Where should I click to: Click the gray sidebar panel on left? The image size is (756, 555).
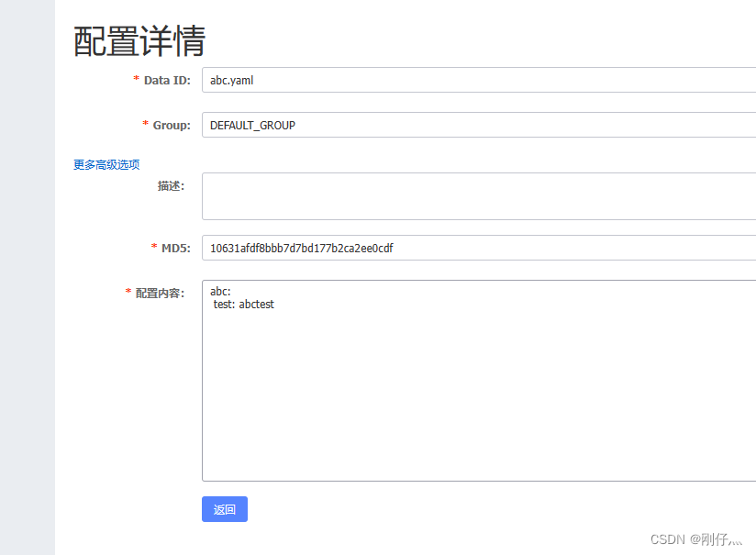pos(28,275)
